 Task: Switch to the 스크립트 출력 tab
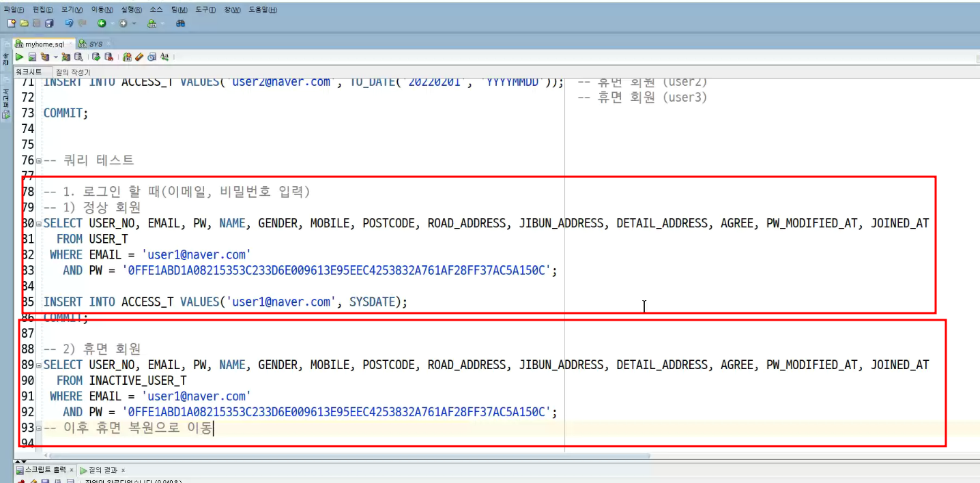[45, 470]
